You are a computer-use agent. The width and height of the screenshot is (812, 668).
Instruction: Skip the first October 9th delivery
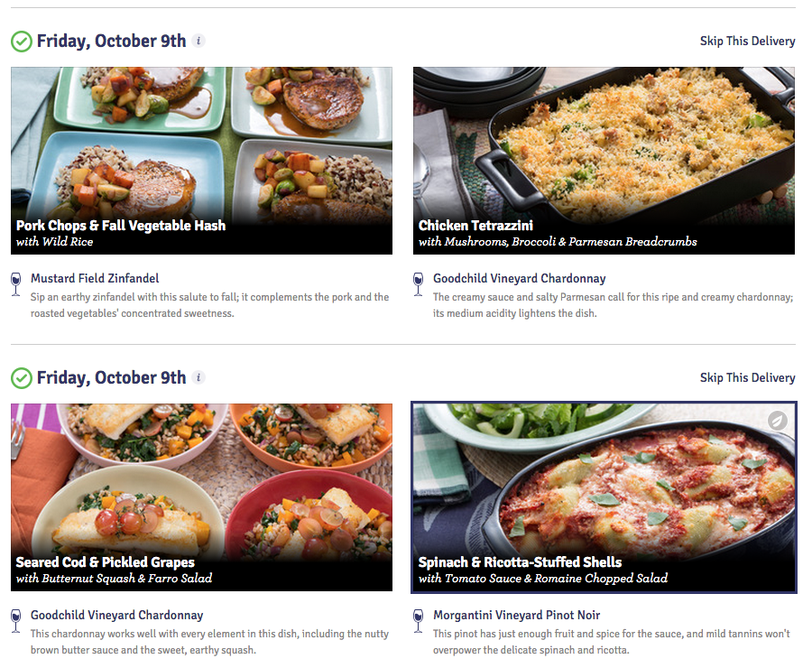tap(747, 41)
